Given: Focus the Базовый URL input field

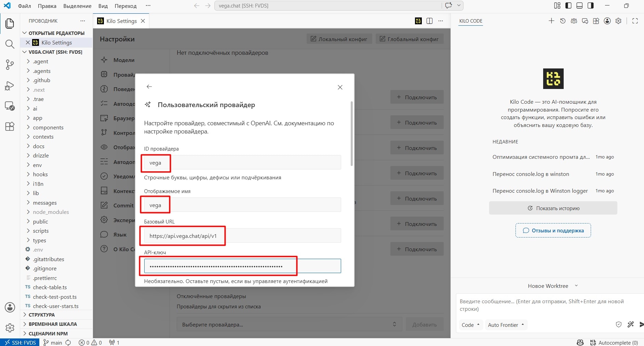Looking at the screenshot, I should (x=242, y=235).
